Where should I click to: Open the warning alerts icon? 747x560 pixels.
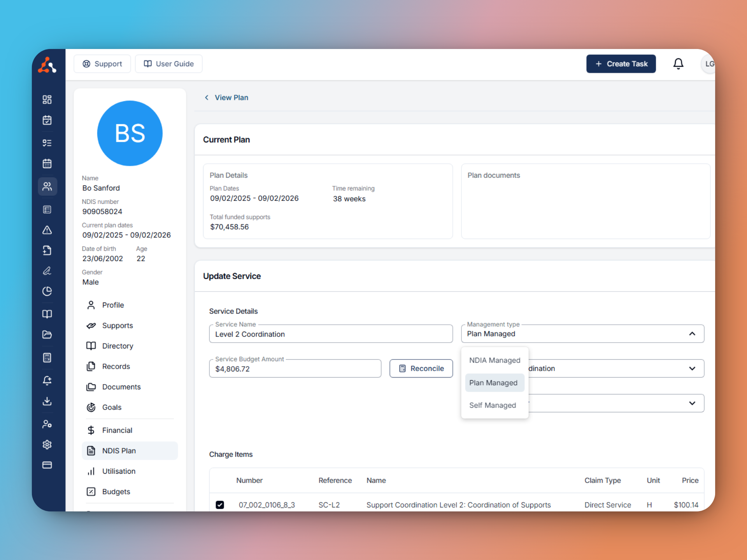47,230
